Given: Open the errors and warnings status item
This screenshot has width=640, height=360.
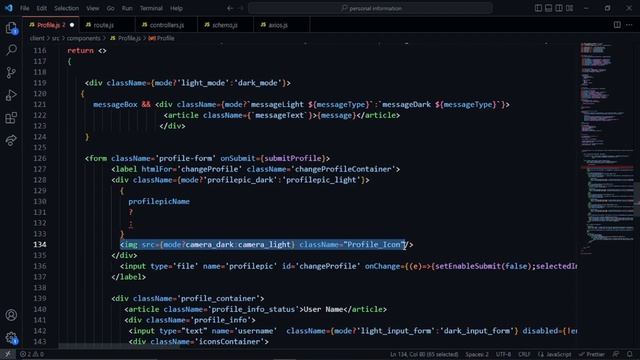Looking at the screenshot, I should click(32, 354).
